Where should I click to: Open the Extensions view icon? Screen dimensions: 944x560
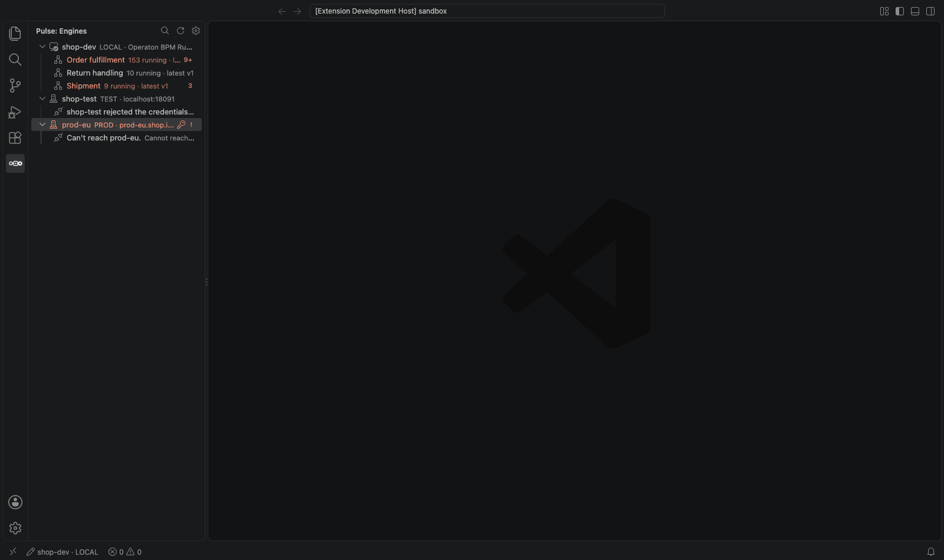pyautogui.click(x=15, y=137)
